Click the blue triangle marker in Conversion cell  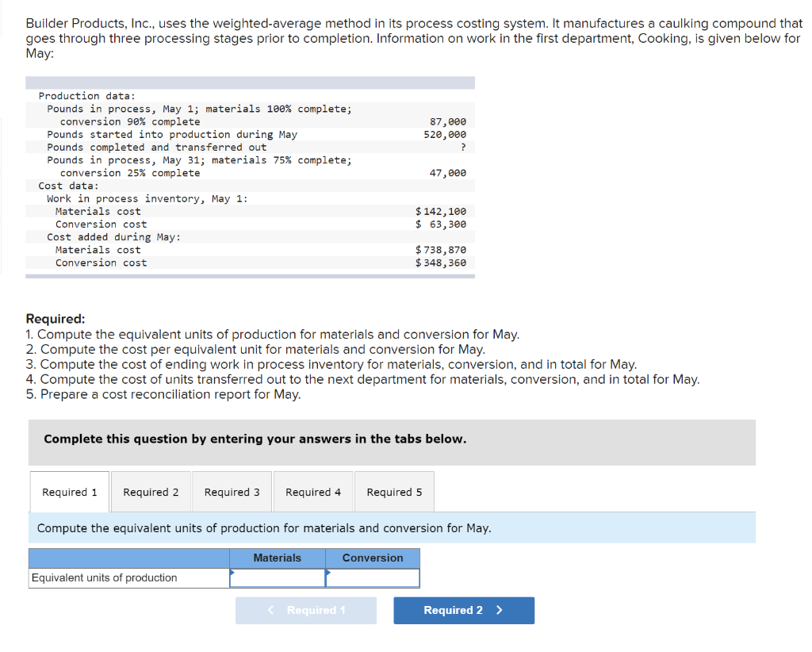327,573
